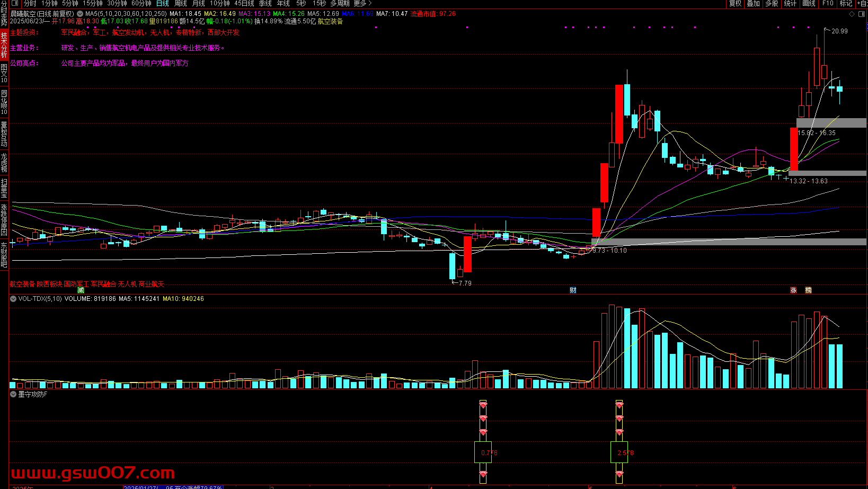
Task: Click the red 涨 marker icon
Action: [793, 290]
